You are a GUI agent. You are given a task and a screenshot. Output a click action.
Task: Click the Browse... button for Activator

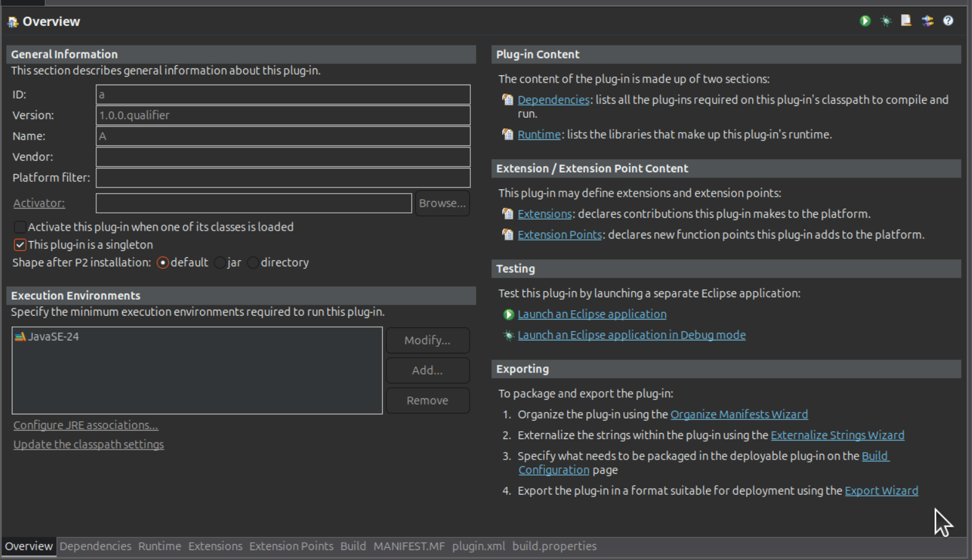[442, 203]
